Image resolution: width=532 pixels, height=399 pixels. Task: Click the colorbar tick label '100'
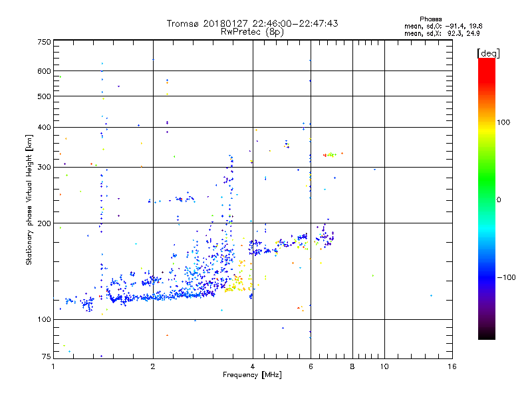coord(503,122)
